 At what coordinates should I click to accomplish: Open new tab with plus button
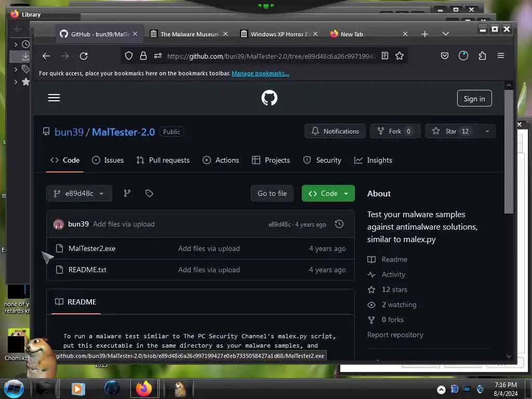click(x=424, y=34)
